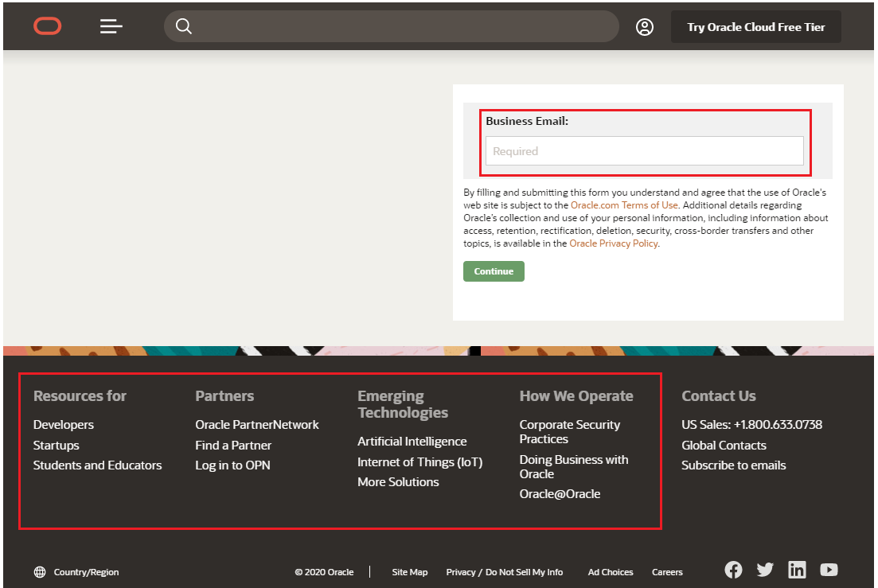Click Find a Partner link
This screenshot has height=588, width=878.
tap(233, 446)
